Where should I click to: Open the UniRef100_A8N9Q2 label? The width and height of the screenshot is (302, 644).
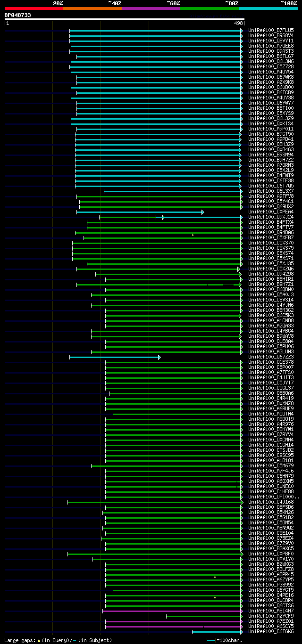[271, 528]
